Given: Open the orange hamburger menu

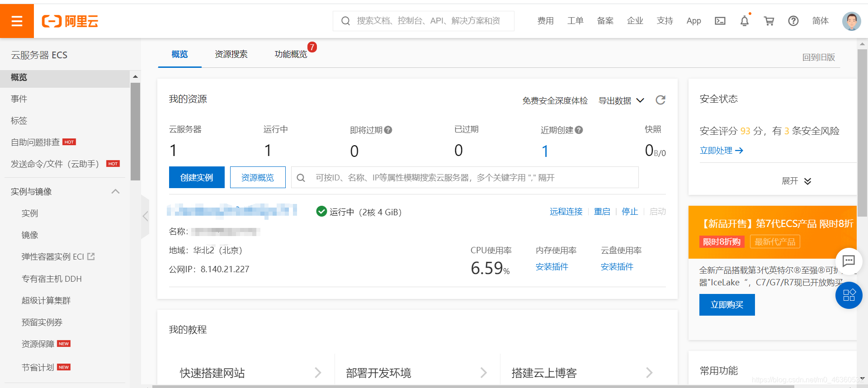Looking at the screenshot, I should tap(17, 21).
